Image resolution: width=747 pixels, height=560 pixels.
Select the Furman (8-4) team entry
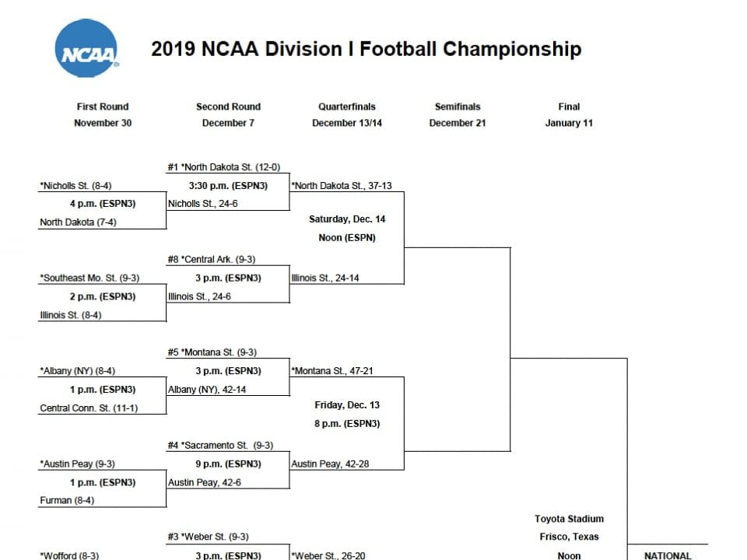click(x=67, y=500)
